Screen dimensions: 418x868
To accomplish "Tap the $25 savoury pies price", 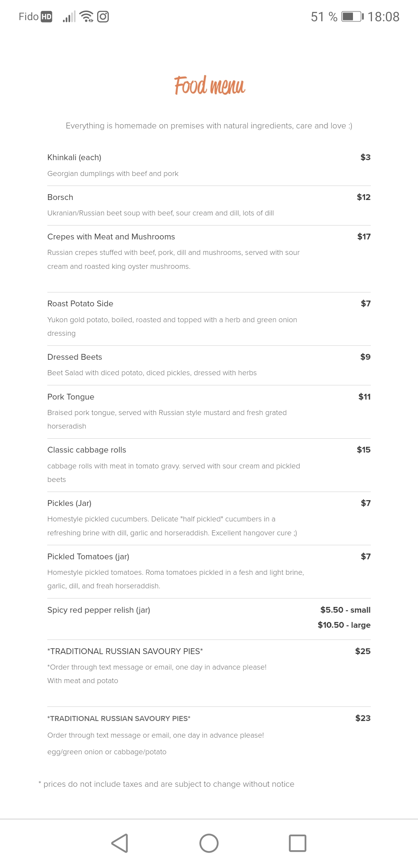I will (363, 651).
